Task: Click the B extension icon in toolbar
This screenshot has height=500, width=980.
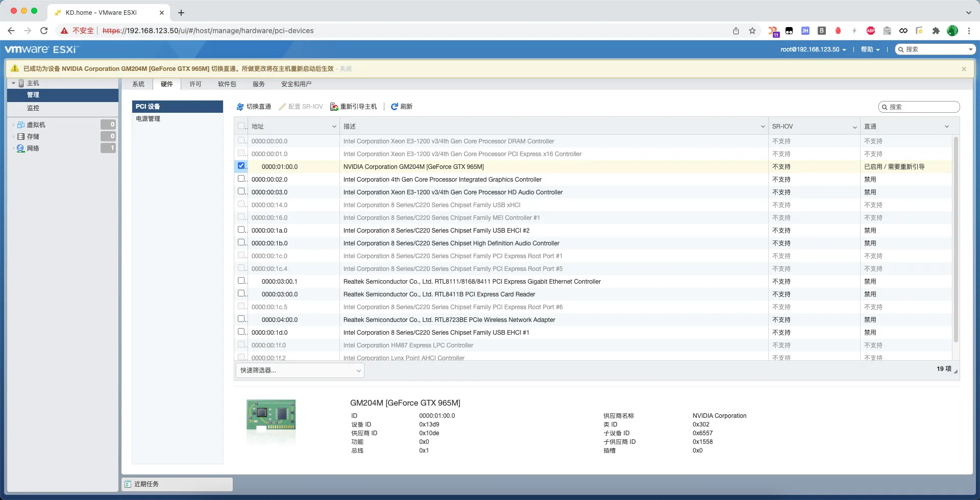Action: pyautogui.click(x=822, y=31)
